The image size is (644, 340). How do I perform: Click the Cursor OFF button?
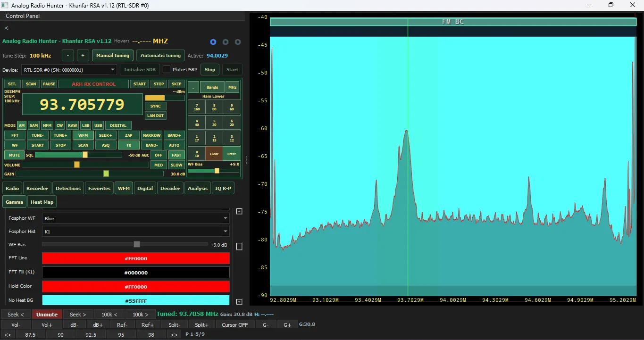(235, 324)
